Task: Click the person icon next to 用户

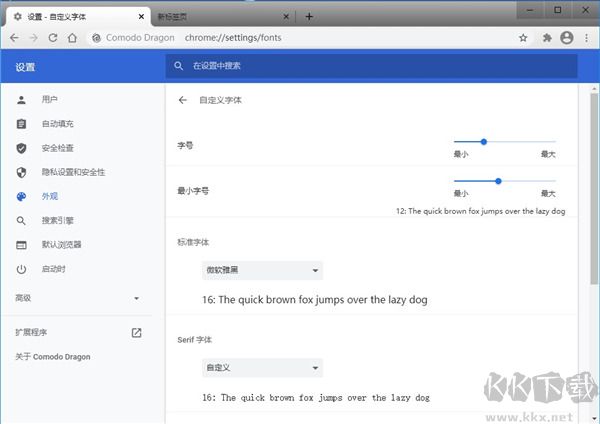Action: click(x=21, y=100)
